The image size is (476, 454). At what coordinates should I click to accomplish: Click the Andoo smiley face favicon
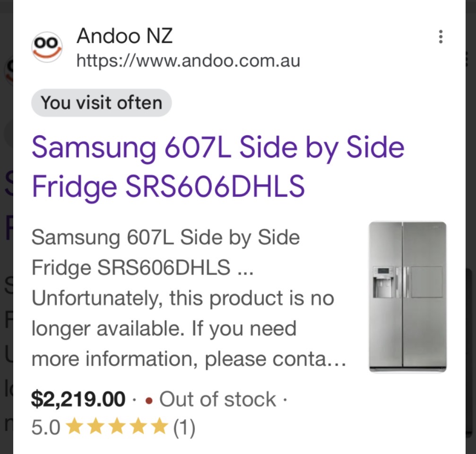click(x=47, y=47)
